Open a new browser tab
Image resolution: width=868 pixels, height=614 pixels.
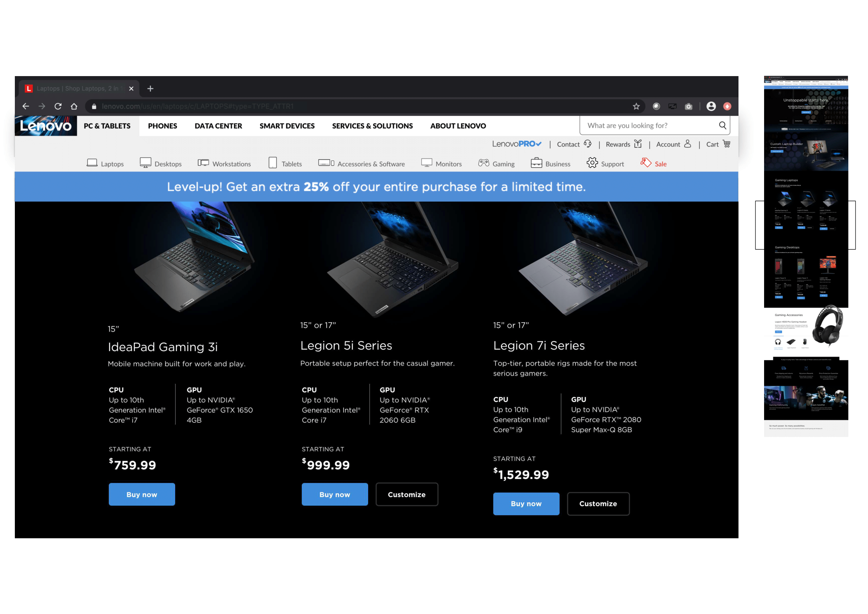(x=150, y=88)
